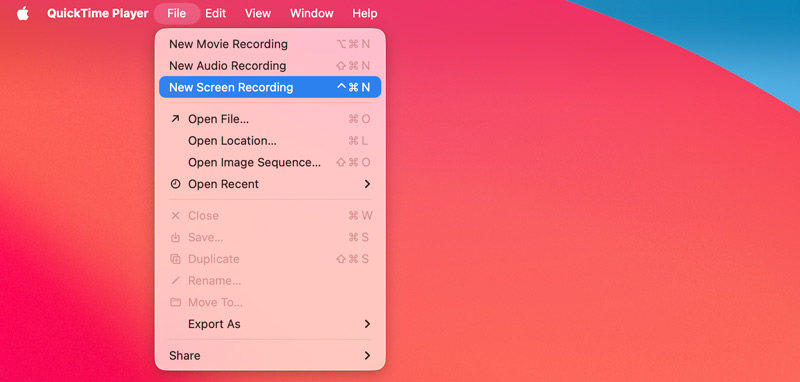The width and height of the screenshot is (800, 382).
Task: Click the Close label in File menu
Action: click(203, 216)
